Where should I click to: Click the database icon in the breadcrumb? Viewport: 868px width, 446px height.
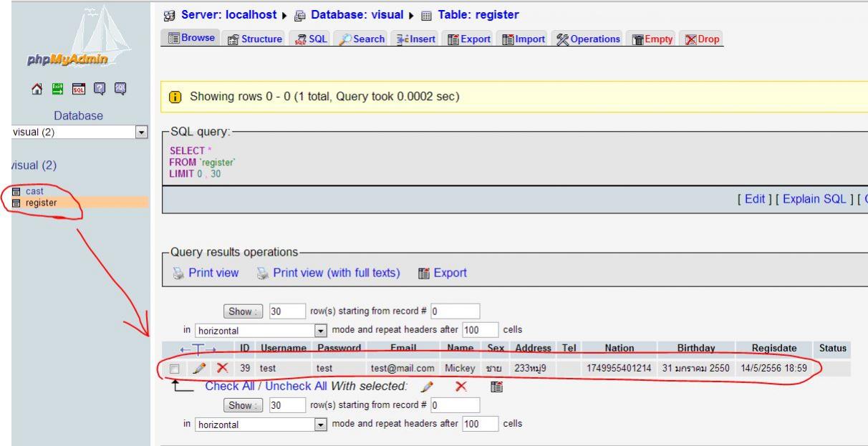302,15
